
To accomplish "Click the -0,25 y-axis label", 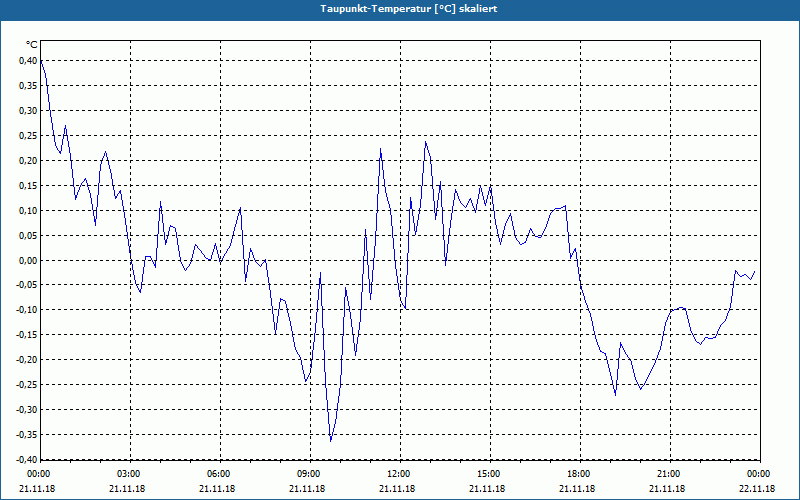I will click(27, 385).
